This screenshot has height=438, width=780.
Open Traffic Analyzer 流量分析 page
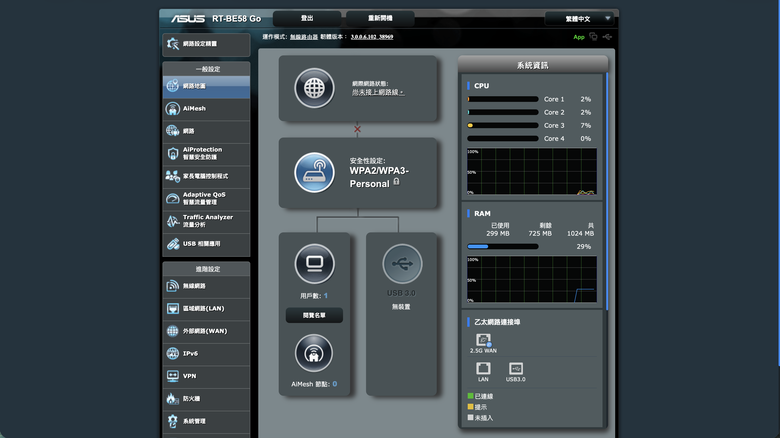pyautogui.click(x=206, y=221)
